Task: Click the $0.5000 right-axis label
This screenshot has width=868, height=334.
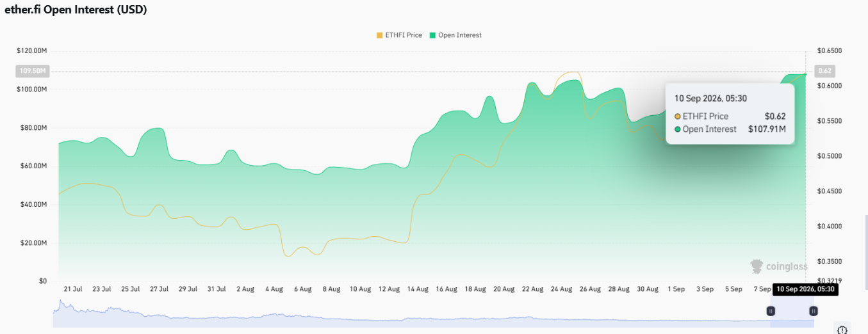Action: (x=830, y=156)
